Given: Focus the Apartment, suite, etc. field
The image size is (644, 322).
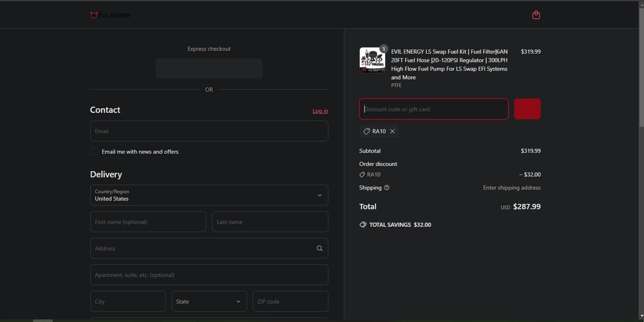Looking at the screenshot, I should [x=209, y=275].
